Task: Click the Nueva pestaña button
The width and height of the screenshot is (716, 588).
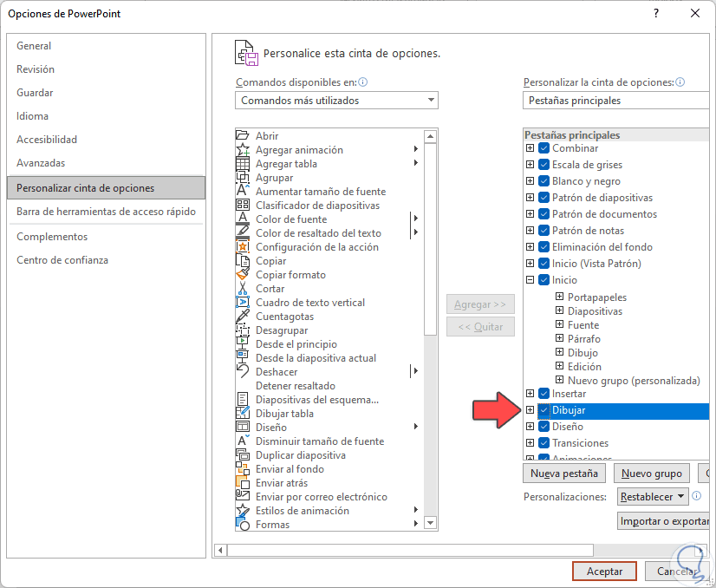Action: click(x=564, y=474)
